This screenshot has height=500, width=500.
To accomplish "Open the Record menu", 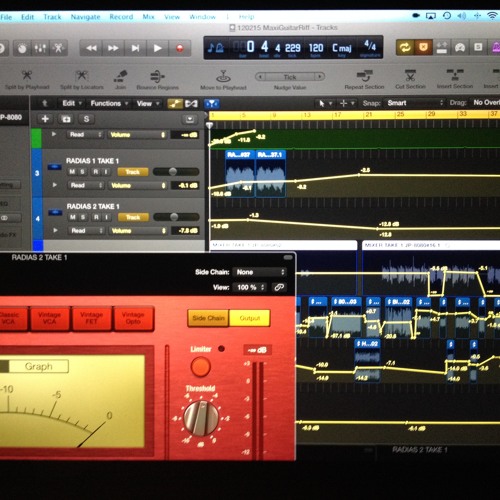I will pos(121,17).
